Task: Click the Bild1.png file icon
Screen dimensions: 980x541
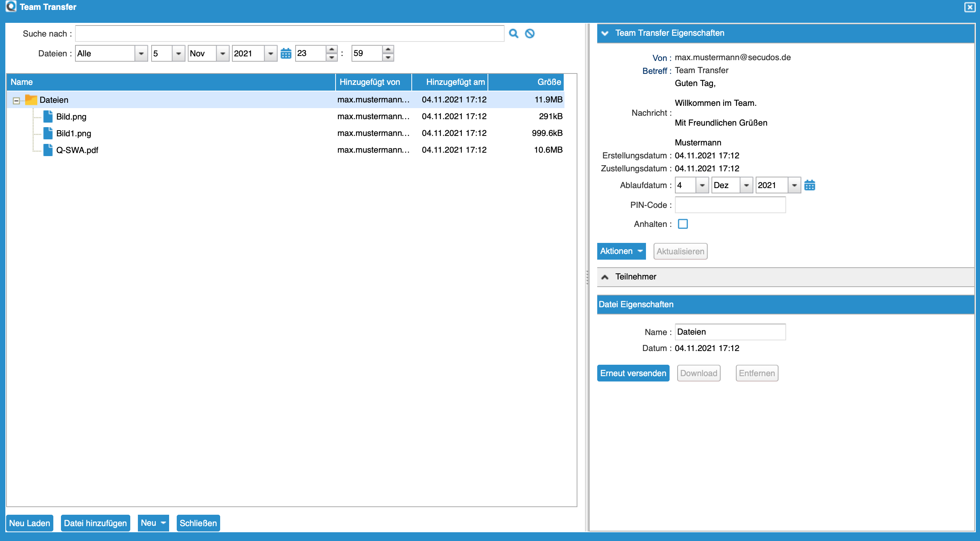Action: (48, 133)
